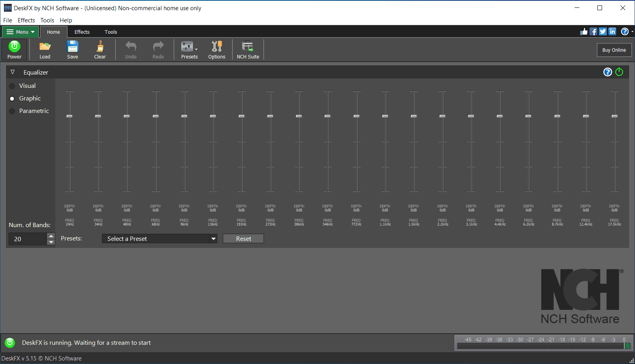
Task: Switch to the Effects ribbon tab
Action: [82, 32]
